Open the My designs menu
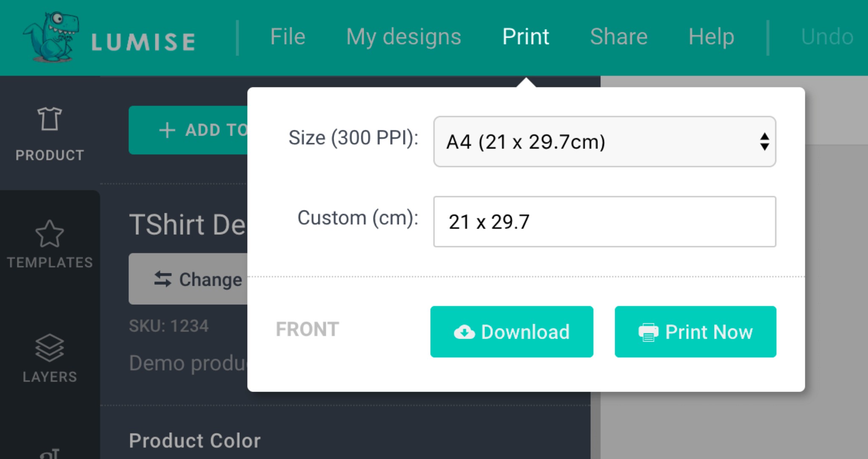 (403, 37)
